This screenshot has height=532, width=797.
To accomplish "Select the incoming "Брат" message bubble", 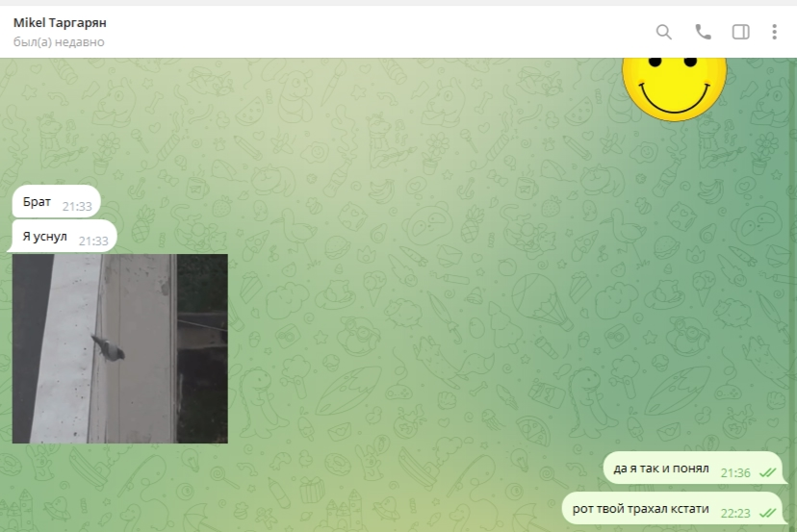I will click(x=40, y=203).
